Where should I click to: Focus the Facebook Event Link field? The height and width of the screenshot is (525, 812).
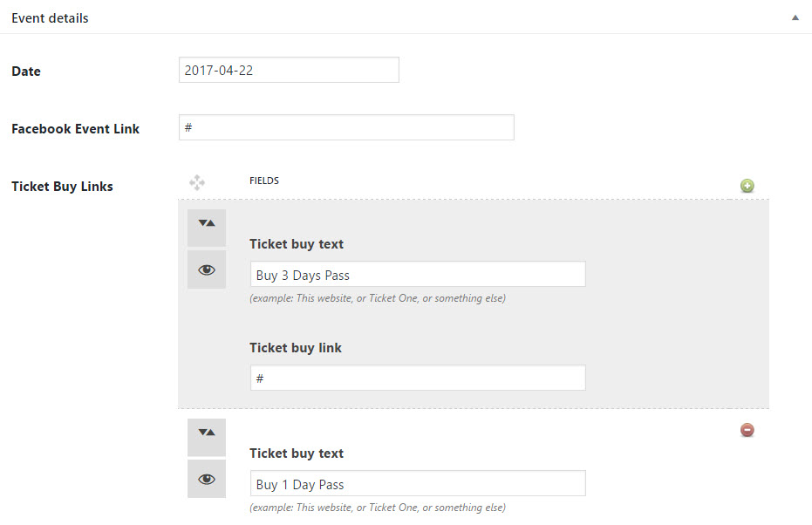346,127
